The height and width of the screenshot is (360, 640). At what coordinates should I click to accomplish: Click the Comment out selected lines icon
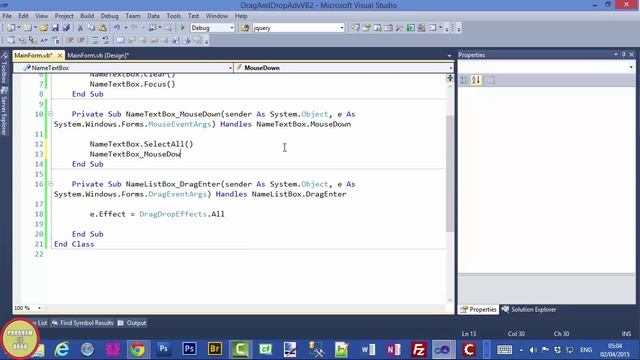[95, 40]
